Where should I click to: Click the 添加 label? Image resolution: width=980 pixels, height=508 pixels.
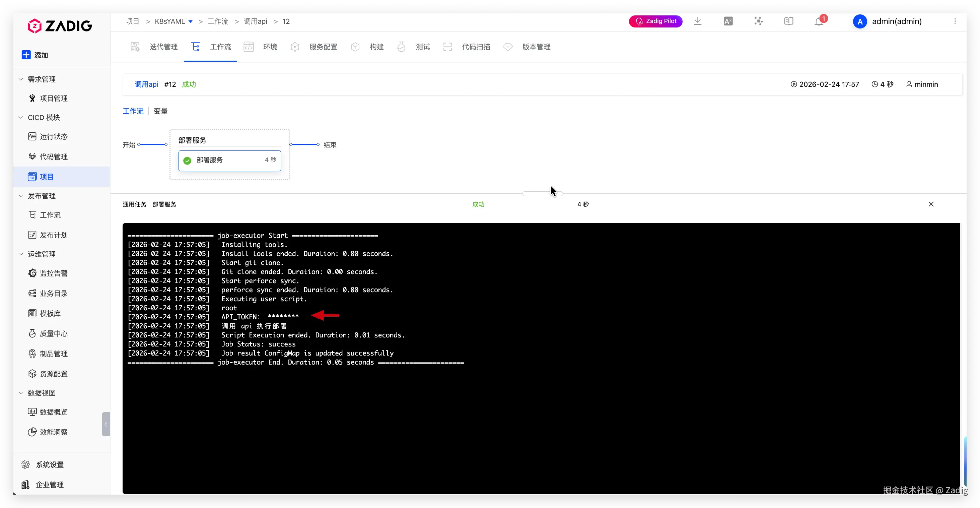(x=41, y=55)
